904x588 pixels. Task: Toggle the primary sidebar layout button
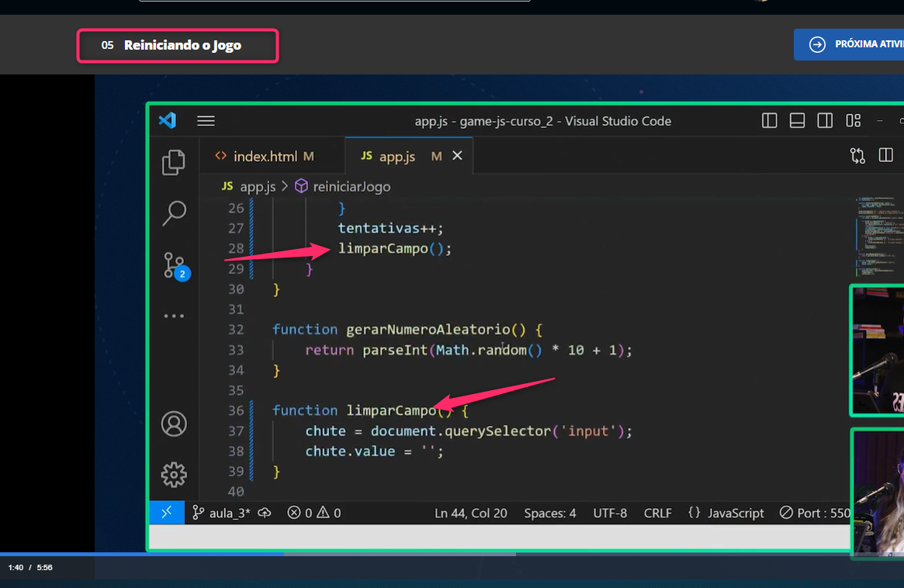(x=770, y=121)
